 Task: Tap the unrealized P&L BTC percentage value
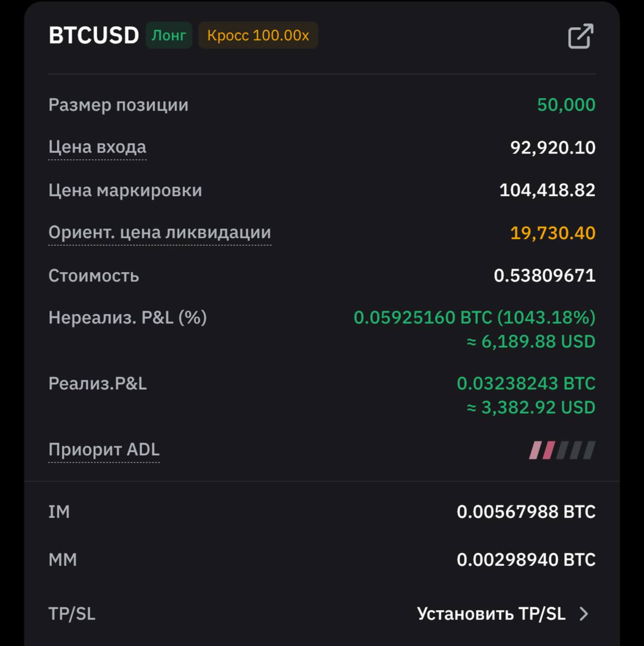coord(475,317)
